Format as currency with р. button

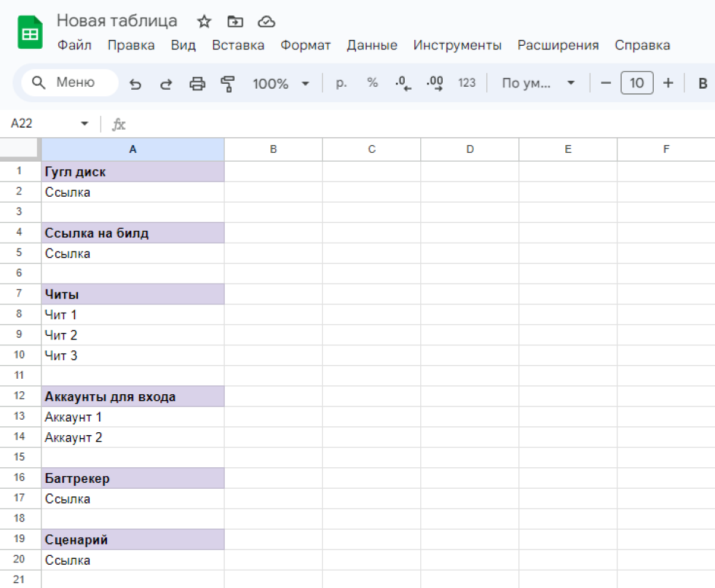[341, 83]
